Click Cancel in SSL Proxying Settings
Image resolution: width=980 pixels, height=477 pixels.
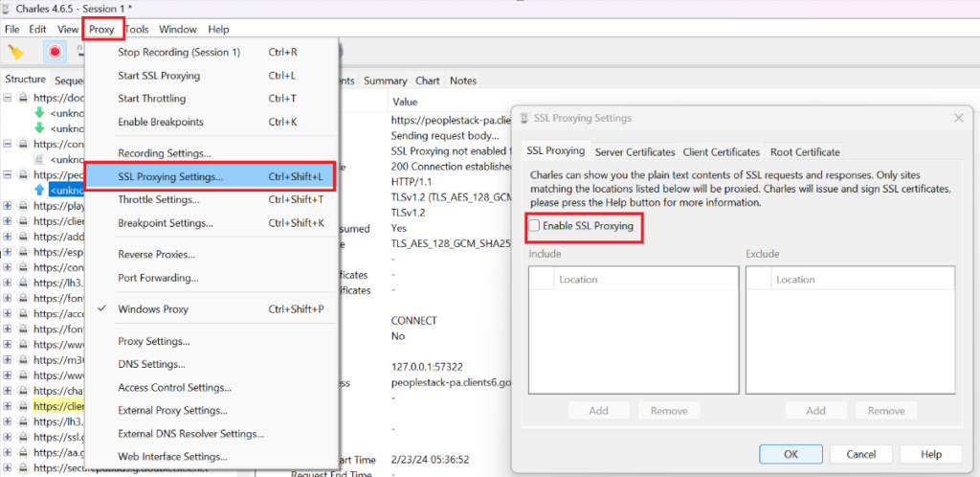860,455
